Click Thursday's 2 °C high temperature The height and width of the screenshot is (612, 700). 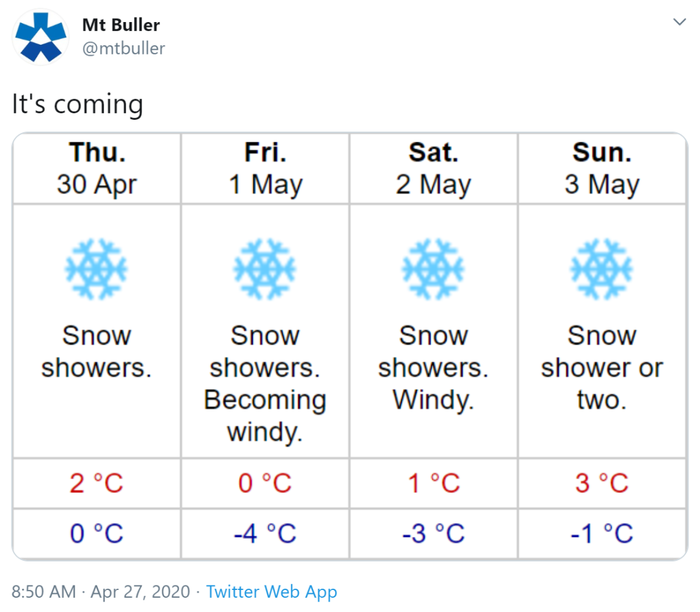pos(97,483)
